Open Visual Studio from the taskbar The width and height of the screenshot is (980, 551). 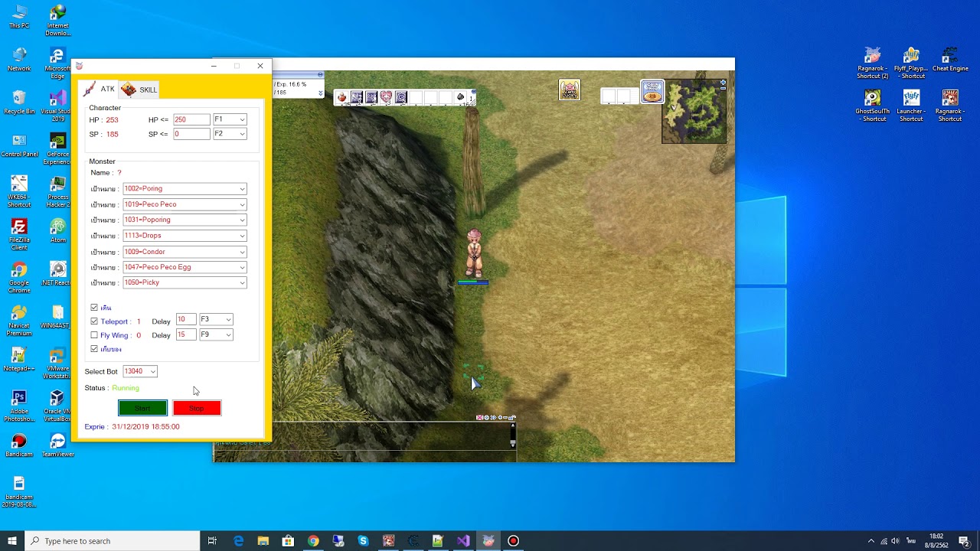(462, 541)
